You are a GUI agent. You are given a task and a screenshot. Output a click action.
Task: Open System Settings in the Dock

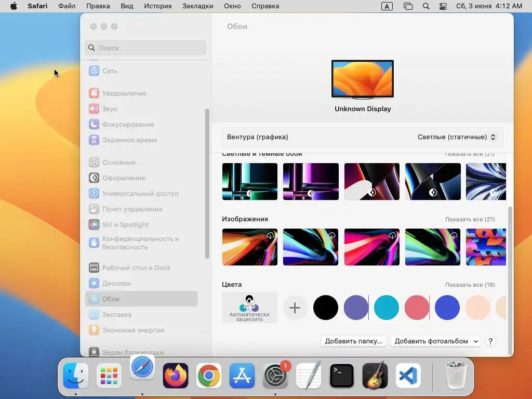click(275, 376)
